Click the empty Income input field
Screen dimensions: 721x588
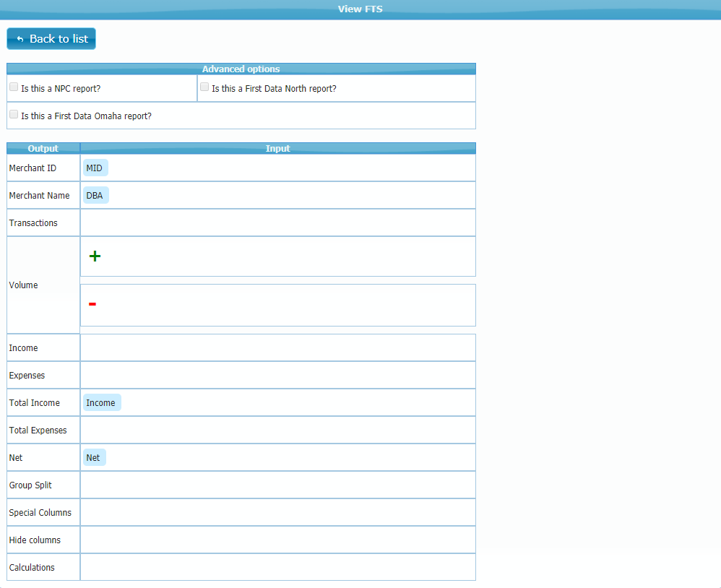click(277, 348)
